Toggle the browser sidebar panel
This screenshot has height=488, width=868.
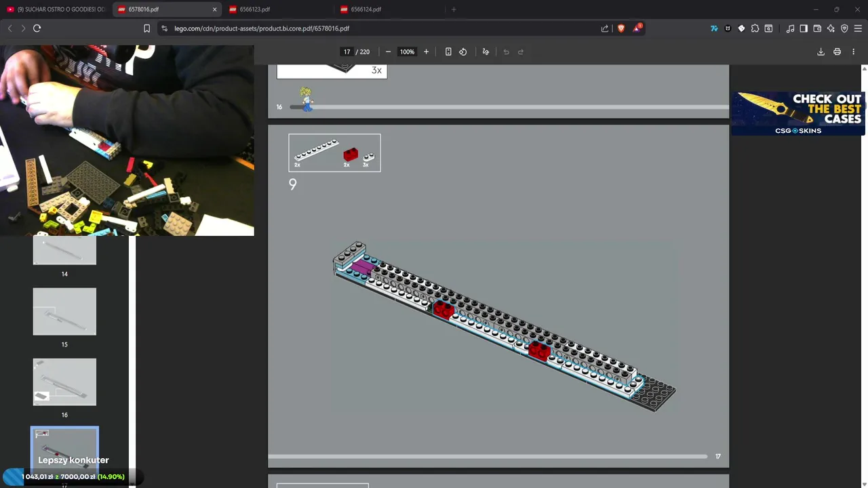(804, 28)
